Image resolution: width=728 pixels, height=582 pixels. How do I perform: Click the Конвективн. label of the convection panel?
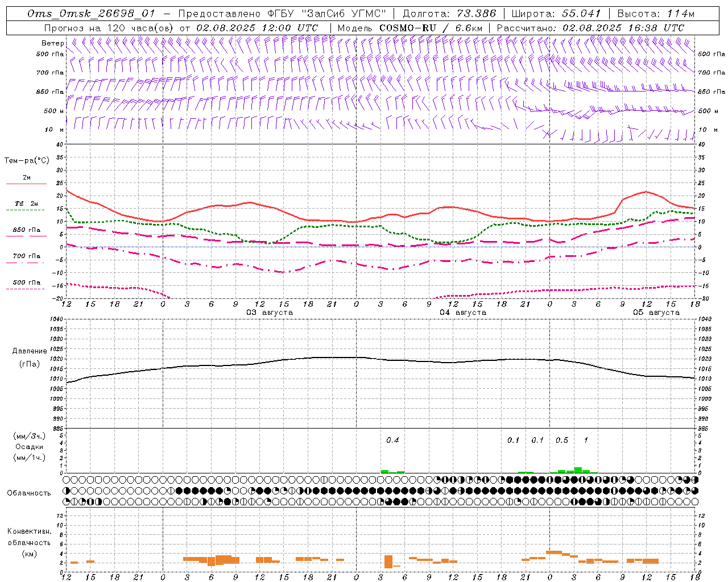click(x=29, y=531)
